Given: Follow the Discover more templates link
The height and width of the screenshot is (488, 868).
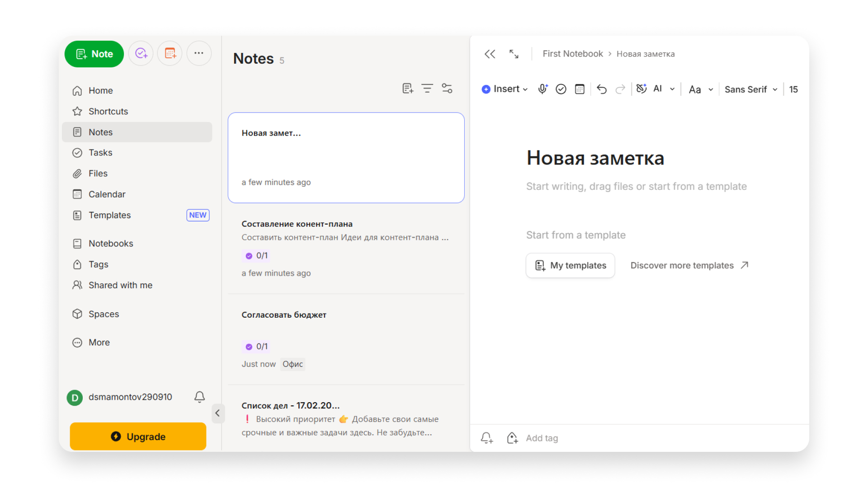Looking at the screenshot, I should 682,265.
